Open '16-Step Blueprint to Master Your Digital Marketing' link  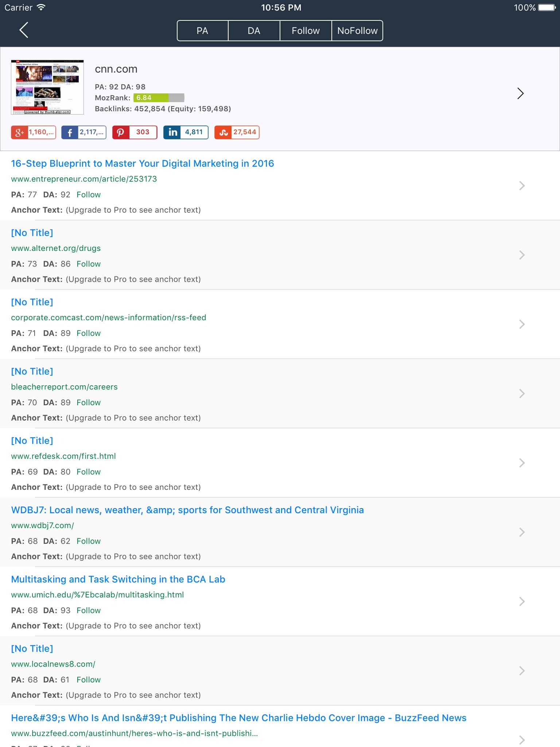coord(143,163)
